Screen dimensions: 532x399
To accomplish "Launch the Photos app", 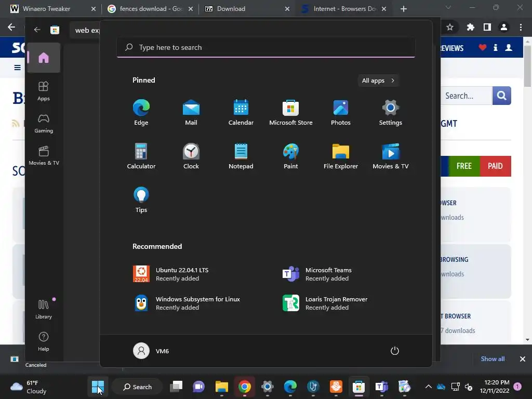I will [x=341, y=113].
